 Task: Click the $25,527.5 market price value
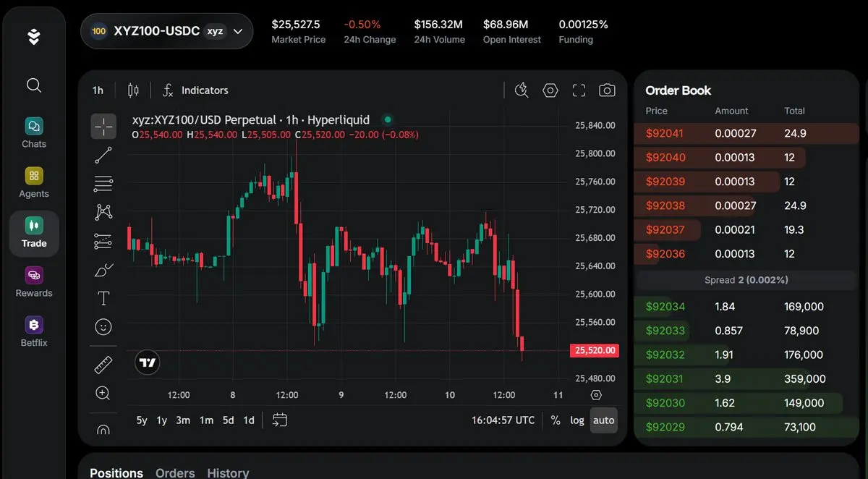[296, 24]
